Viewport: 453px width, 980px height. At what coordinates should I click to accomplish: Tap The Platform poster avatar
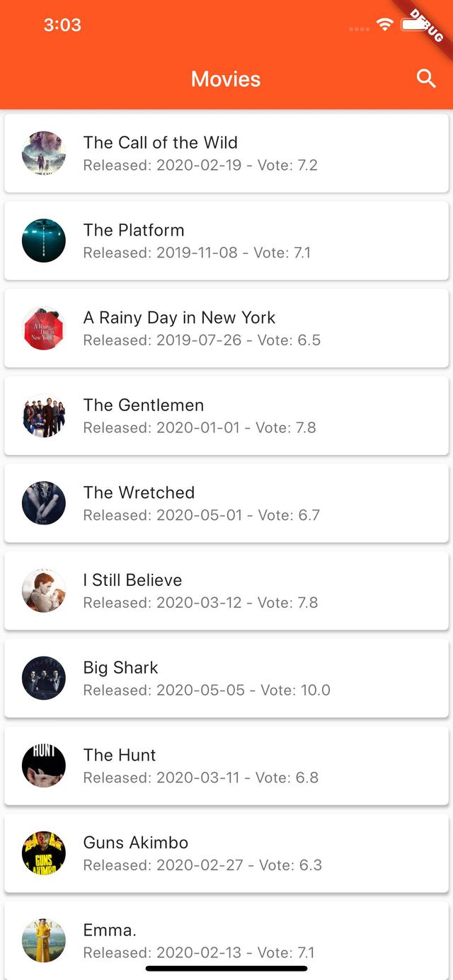(44, 241)
